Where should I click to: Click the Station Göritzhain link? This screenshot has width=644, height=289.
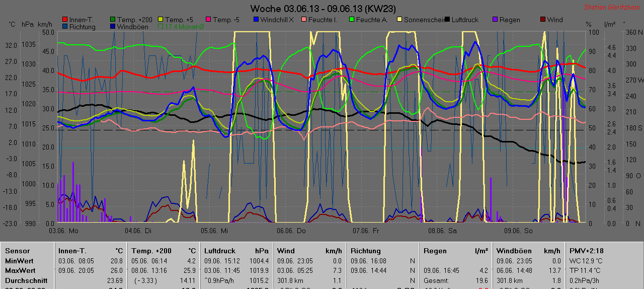[612, 8]
